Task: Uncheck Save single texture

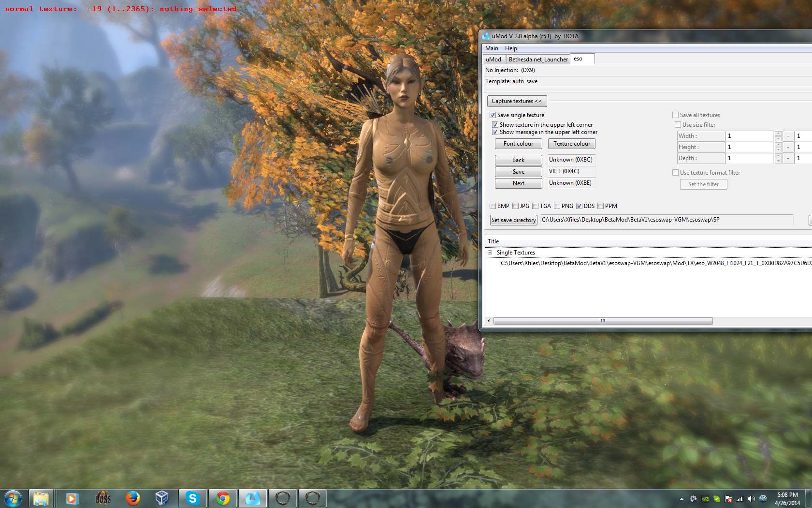Action: [x=493, y=115]
